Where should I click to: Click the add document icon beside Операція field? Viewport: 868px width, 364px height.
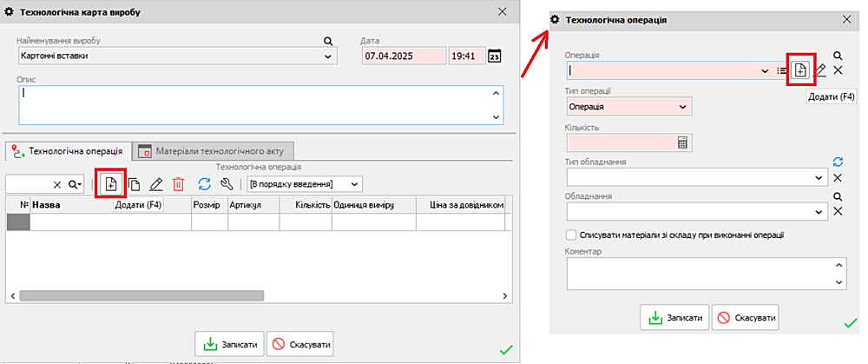(800, 70)
